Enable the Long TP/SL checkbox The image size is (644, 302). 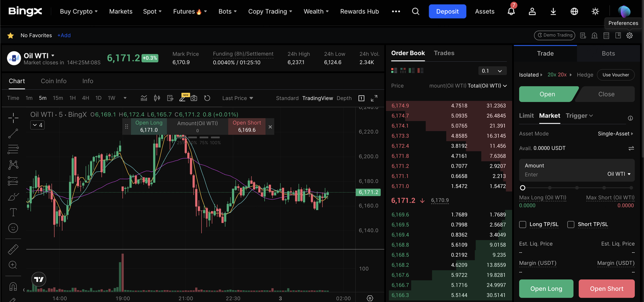[523, 224]
